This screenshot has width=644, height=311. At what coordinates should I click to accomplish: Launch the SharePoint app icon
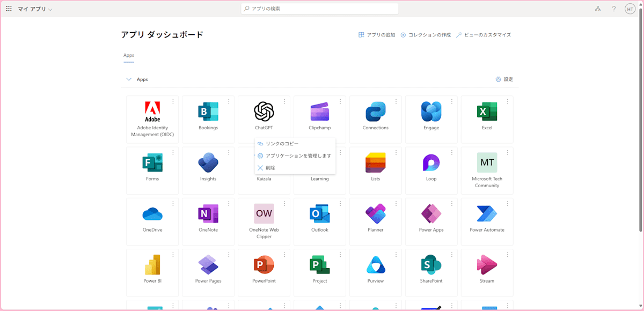pyautogui.click(x=431, y=264)
